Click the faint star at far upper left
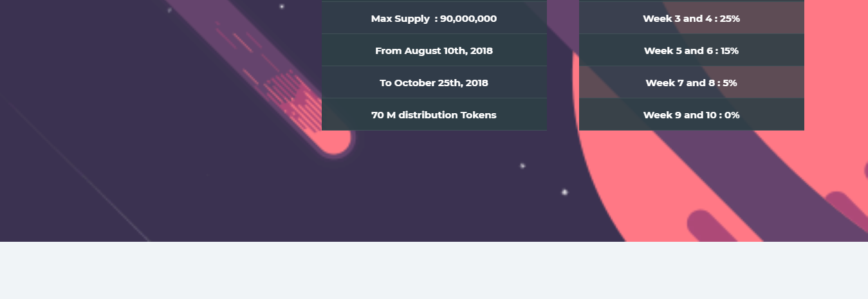This screenshot has height=299, width=868. pos(169,10)
